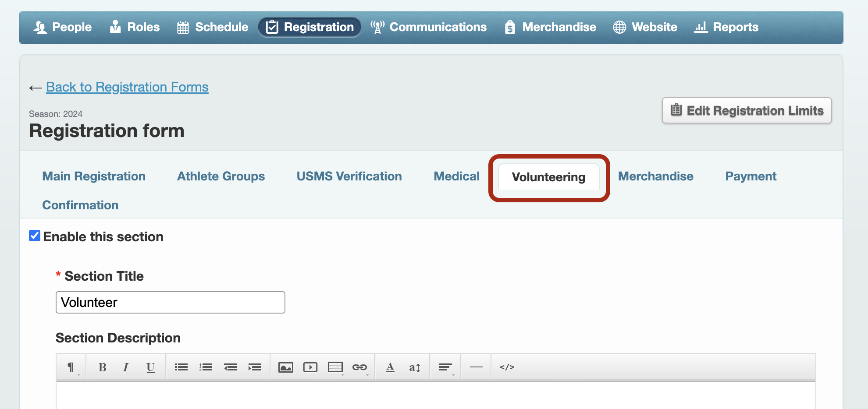The height and width of the screenshot is (409, 868).
Task: Open Merchandise in the top navigation bar
Action: (550, 27)
